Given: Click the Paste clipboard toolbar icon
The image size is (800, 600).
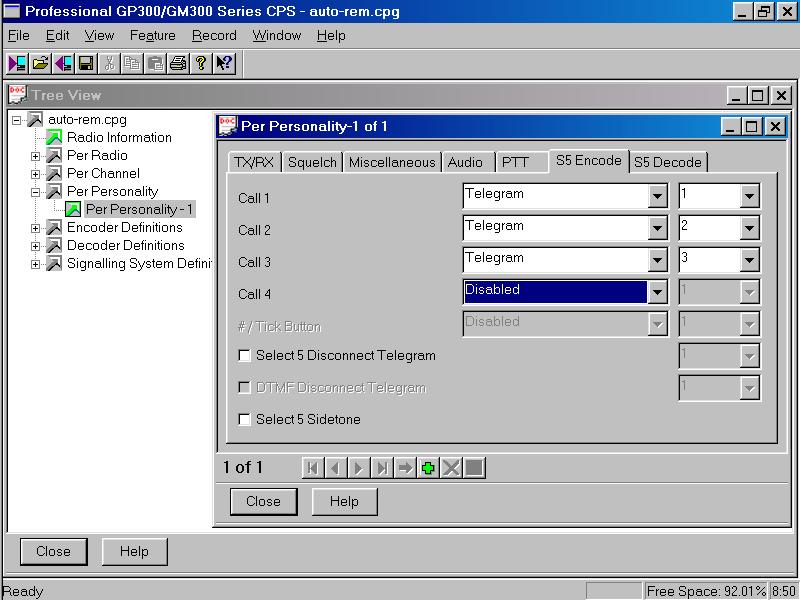Looking at the screenshot, I should click(x=155, y=63).
